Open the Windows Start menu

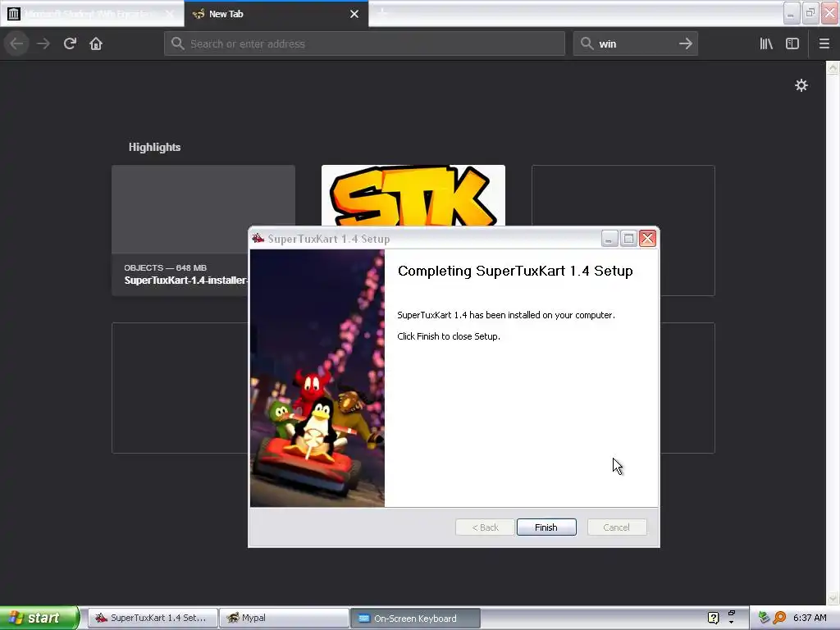[39, 618]
